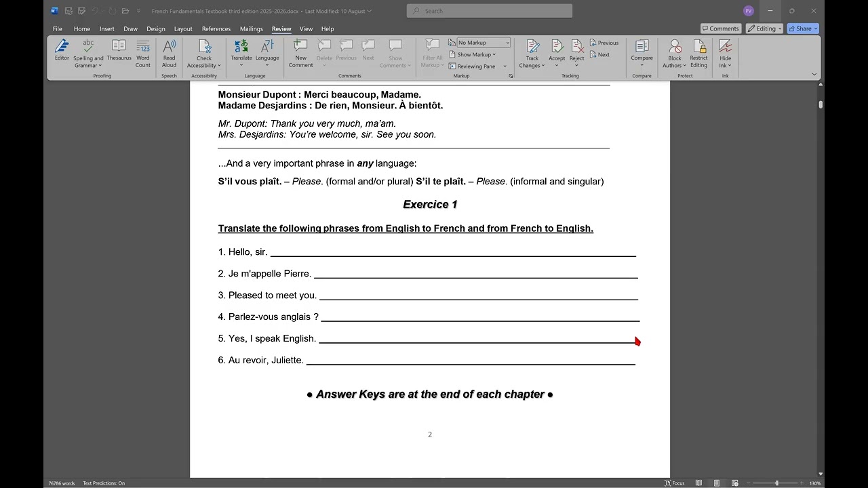This screenshot has width=868, height=488.
Task: Run Spelling and Grammar check
Action: (x=88, y=54)
